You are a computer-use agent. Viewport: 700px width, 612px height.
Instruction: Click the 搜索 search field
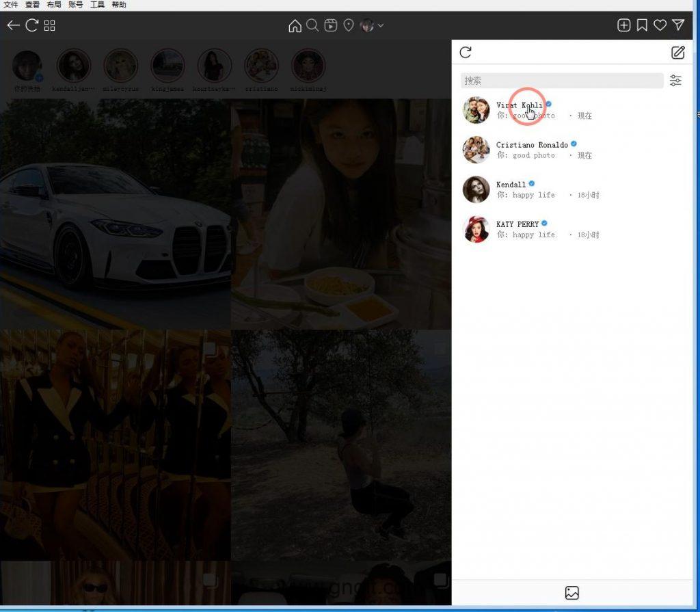coord(561,81)
